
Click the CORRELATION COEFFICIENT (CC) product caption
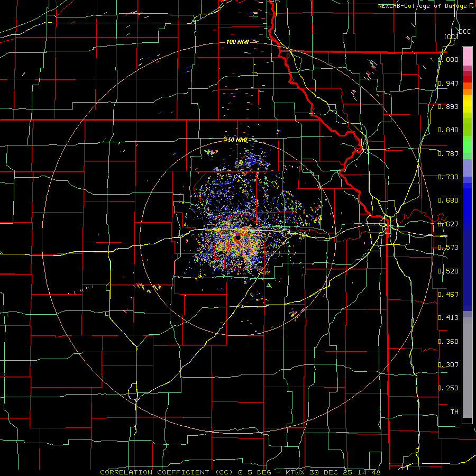(x=167, y=472)
